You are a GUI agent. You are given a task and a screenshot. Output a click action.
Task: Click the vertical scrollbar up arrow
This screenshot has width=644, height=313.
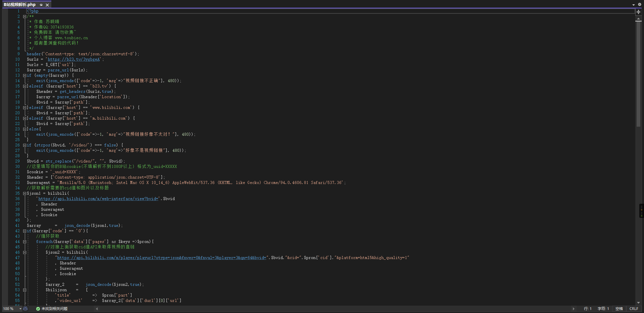638,19
